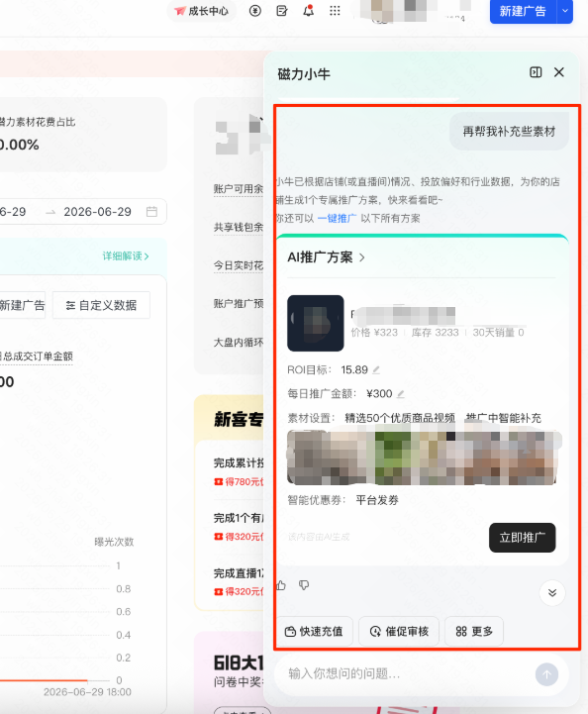Click the 总成交订单金额 label
Image resolution: width=588 pixels, height=714 pixels.
point(37,357)
